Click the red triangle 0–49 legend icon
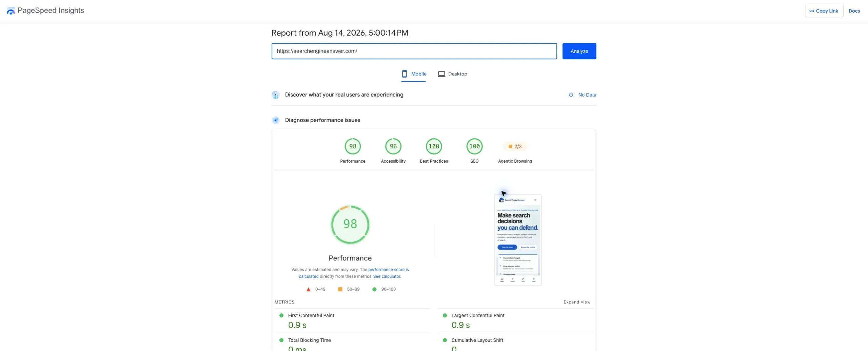 click(308, 290)
